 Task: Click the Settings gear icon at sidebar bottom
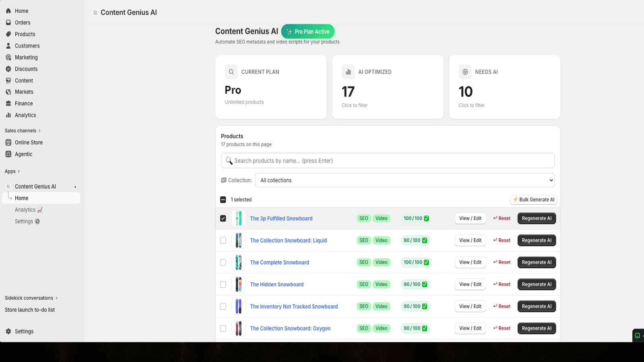coord(8,331)
